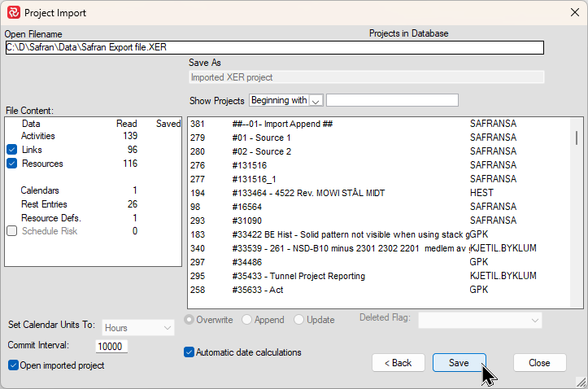Uncheck the Resources checkbox
This screenshot has height=389, width=588.
[x=12, y=164]
